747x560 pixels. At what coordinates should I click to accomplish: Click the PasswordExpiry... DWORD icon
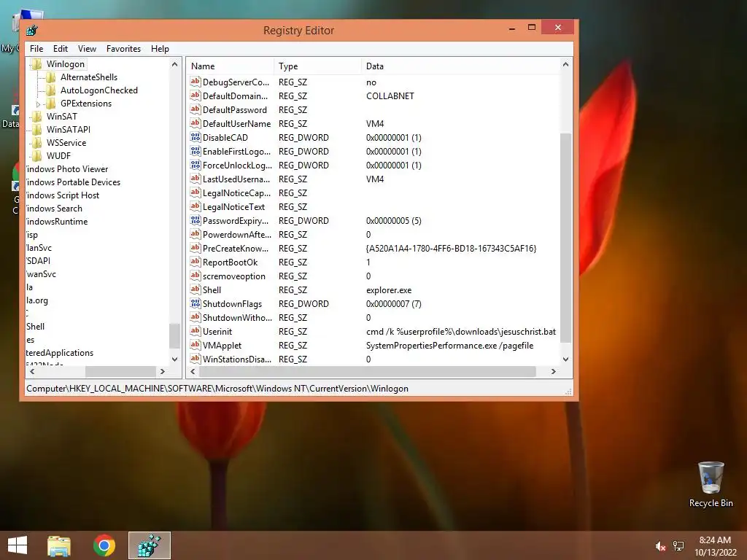point(196,220)
